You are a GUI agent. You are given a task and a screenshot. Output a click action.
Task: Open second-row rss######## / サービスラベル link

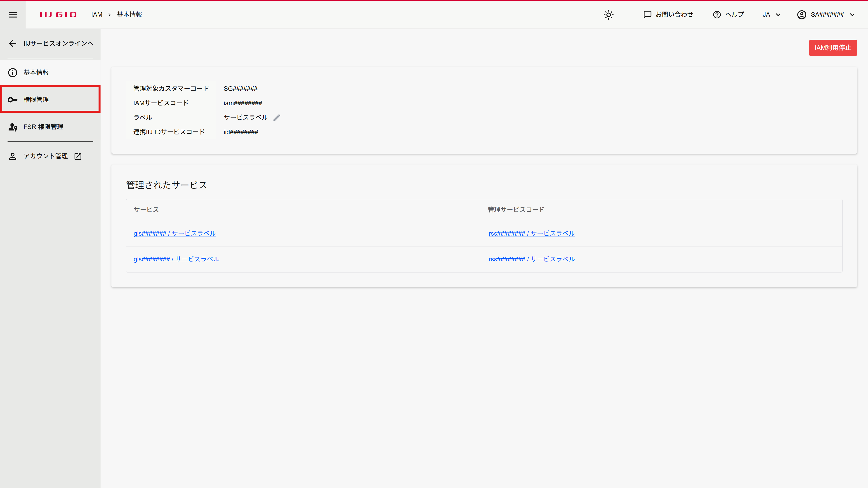point(531,259)
